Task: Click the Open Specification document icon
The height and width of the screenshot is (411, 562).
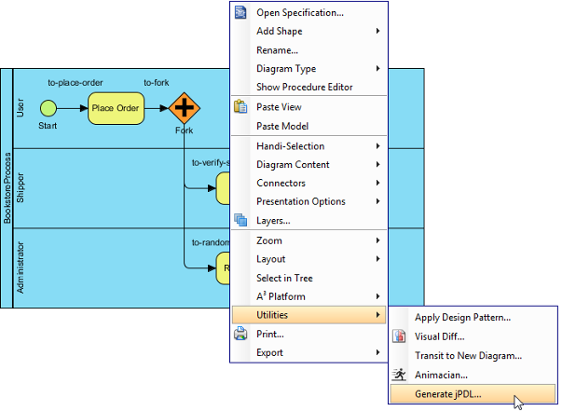Action: click(x=240, y=12)
